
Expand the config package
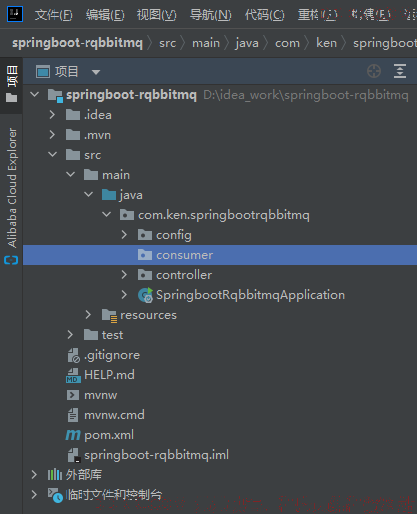[124, 235]
